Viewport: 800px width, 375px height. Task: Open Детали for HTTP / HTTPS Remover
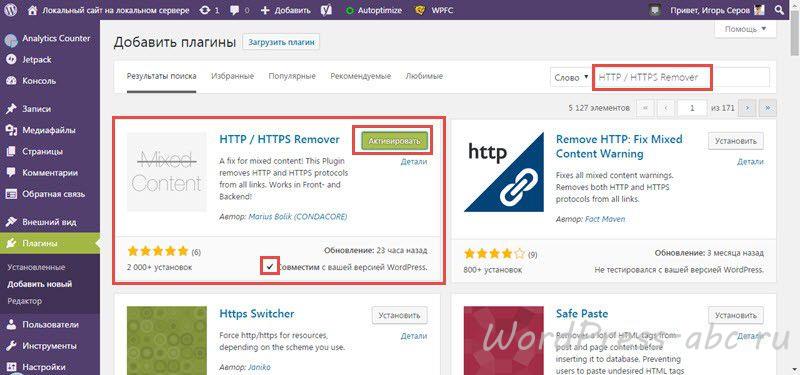coord(414,162)
